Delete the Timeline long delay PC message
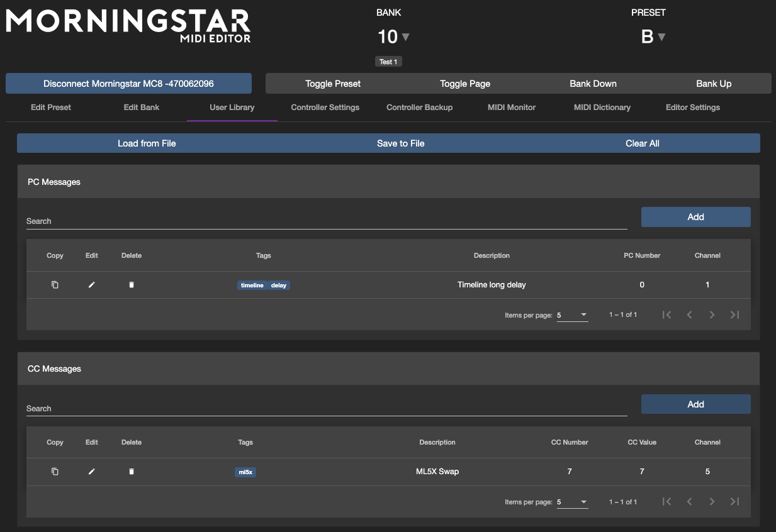 pos(132,285)
